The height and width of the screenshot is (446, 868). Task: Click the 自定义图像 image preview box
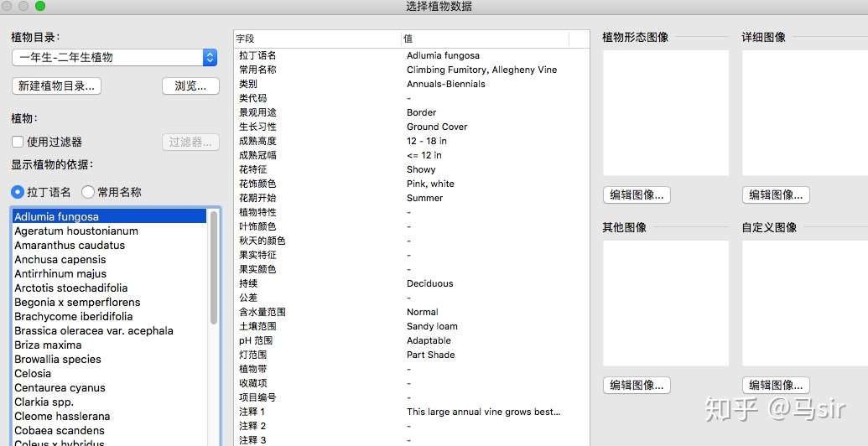805,303
